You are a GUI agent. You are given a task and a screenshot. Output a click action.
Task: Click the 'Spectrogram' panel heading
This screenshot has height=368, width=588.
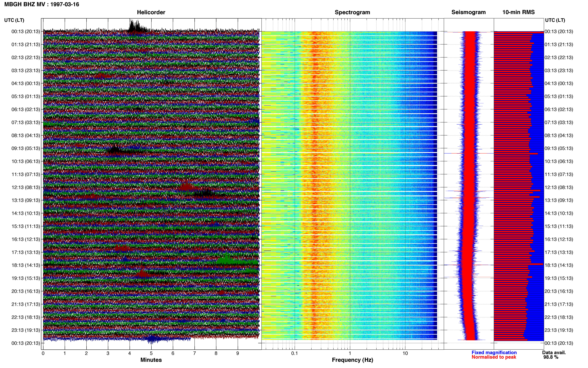click(x=352, y=12)
